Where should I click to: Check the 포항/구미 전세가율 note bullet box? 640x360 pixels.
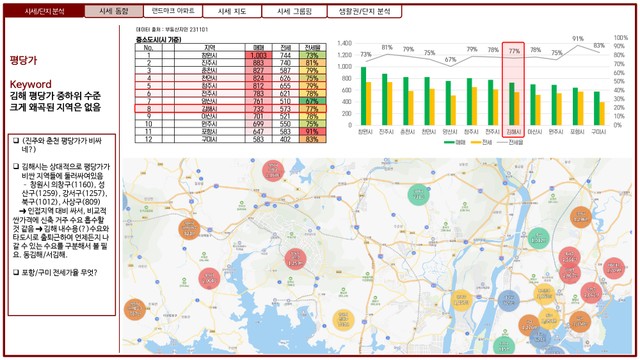coord(16,272)
